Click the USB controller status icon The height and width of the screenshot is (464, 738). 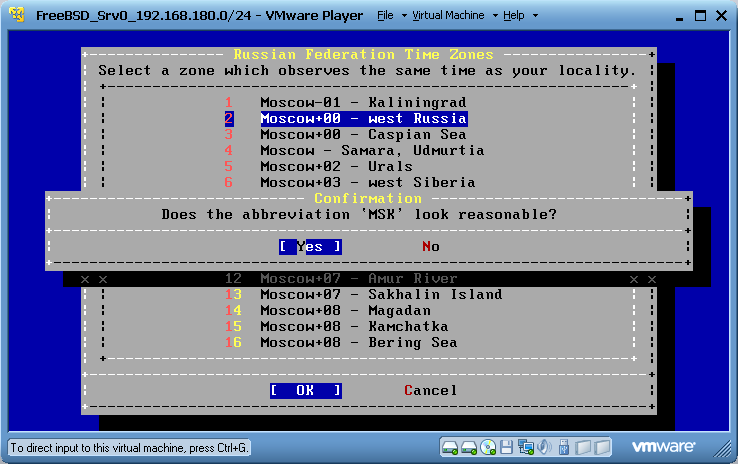(563, 447)
